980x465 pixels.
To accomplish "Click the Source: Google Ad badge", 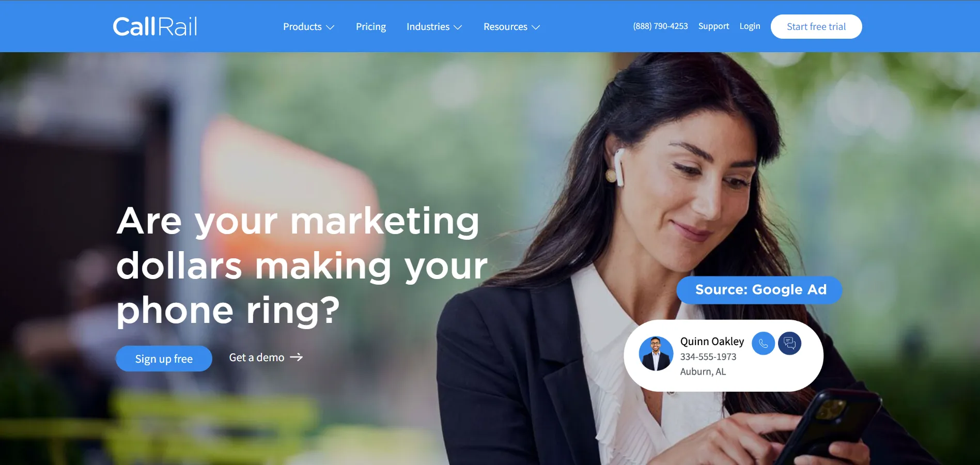I will [x=759, y=290].
